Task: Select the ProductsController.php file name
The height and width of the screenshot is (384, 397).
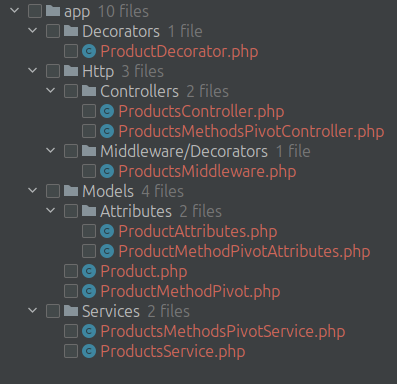Action: (x=201, y=112)
